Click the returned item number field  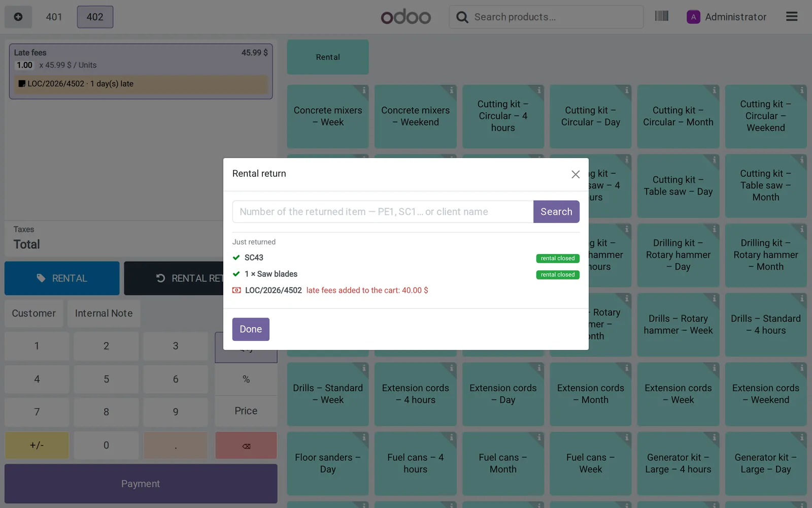pyautogui.click(x=383, y=211)
